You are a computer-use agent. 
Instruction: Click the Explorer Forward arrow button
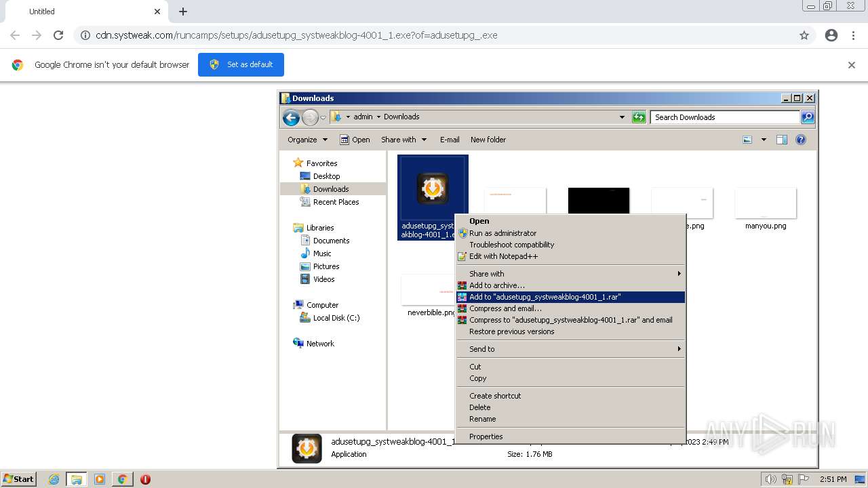(x=310, y=118)
